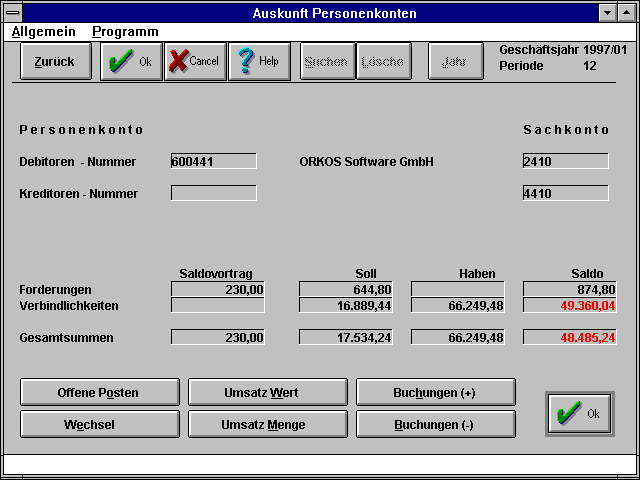The height and width of the screenshot is (480, 640).
Task: Click the green checkmark Ok toolbar button
Action: (131, 61)
